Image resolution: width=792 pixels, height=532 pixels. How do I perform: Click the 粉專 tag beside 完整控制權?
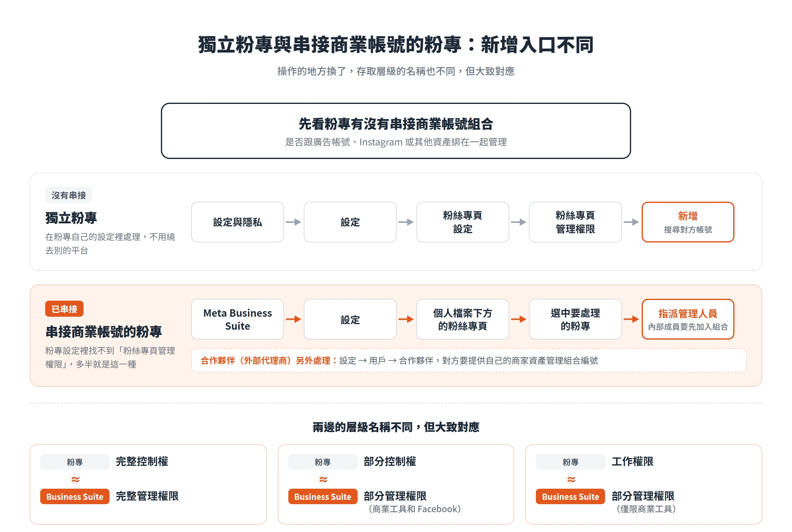(x=75, y=462)
